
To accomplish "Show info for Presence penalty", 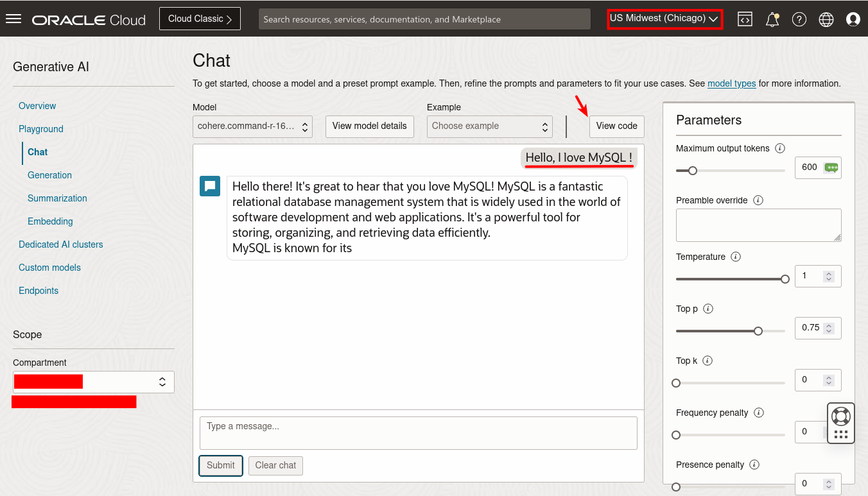I will (755, 465).
